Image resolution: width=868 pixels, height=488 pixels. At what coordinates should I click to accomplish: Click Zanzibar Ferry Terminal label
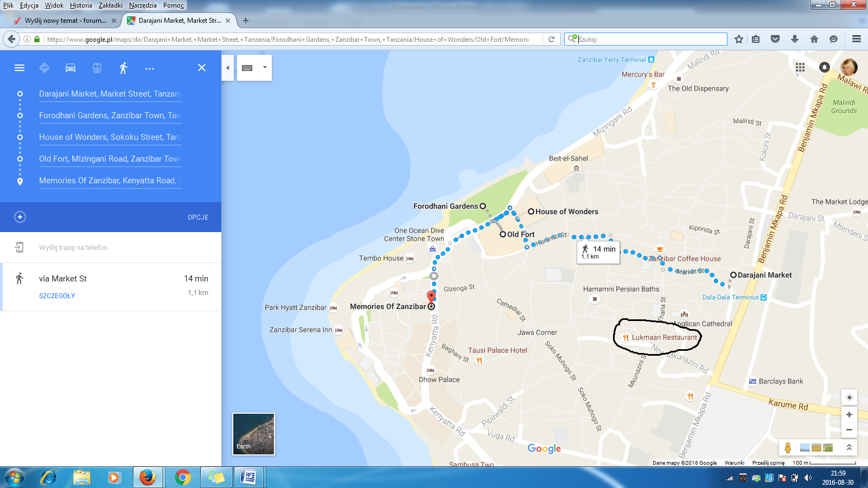point(612,60)
